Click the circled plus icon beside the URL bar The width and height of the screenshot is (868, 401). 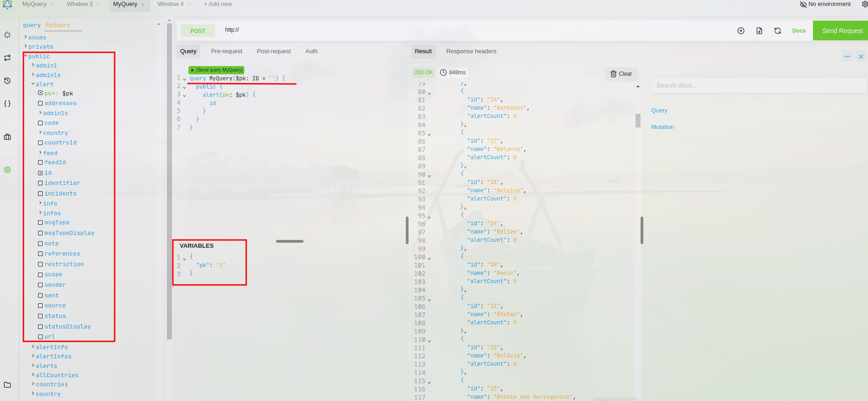[741, 31]
